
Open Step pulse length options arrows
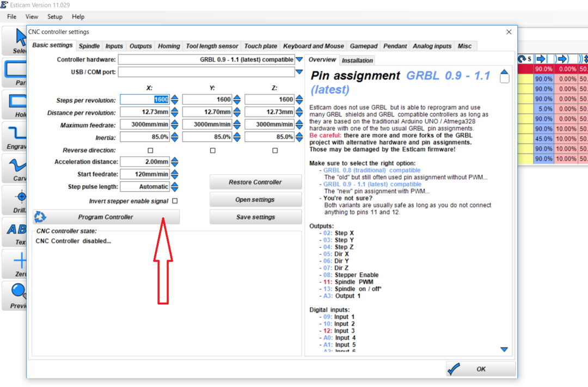coord(174,187)
